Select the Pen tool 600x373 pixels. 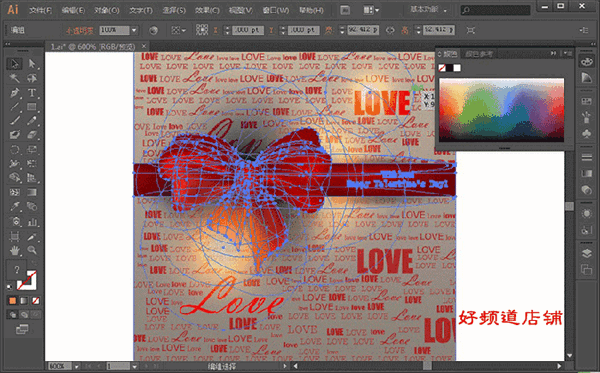pos(14,93)
